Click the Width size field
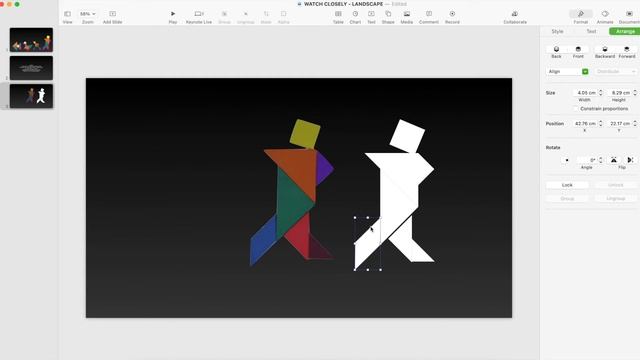The image size is (640, 360). (x=584, y=93)
